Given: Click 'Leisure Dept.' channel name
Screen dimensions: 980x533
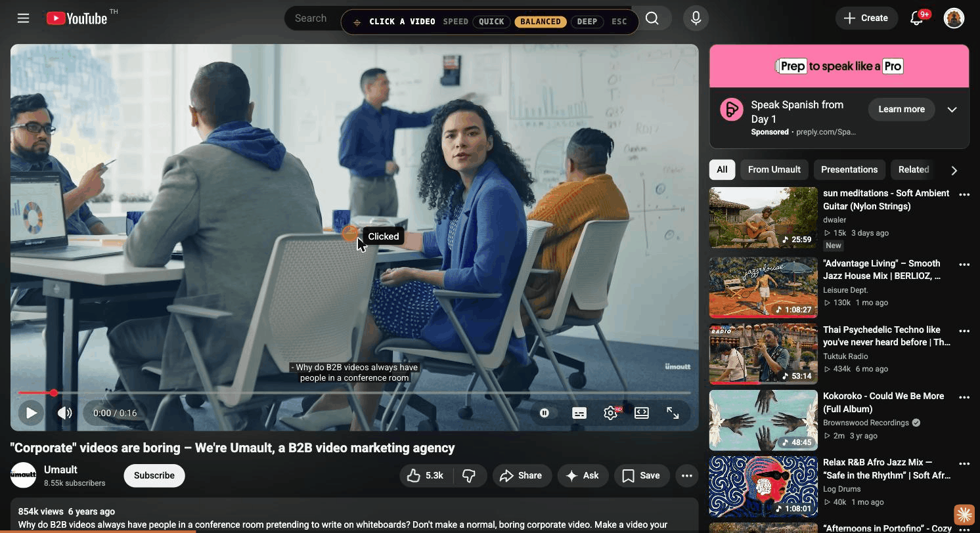Looking at the screenshot, I should click(x=845, y=290).
